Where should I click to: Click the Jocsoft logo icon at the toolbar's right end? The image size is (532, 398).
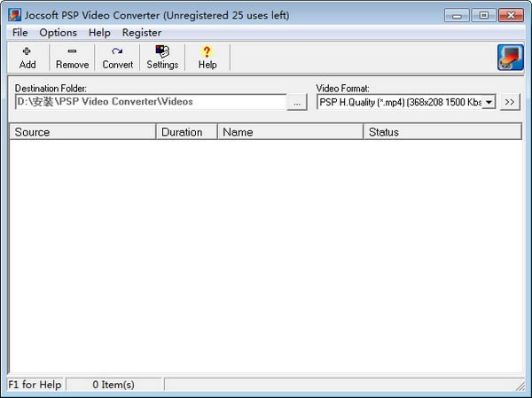pyautogui.click(x=511, y=58)
